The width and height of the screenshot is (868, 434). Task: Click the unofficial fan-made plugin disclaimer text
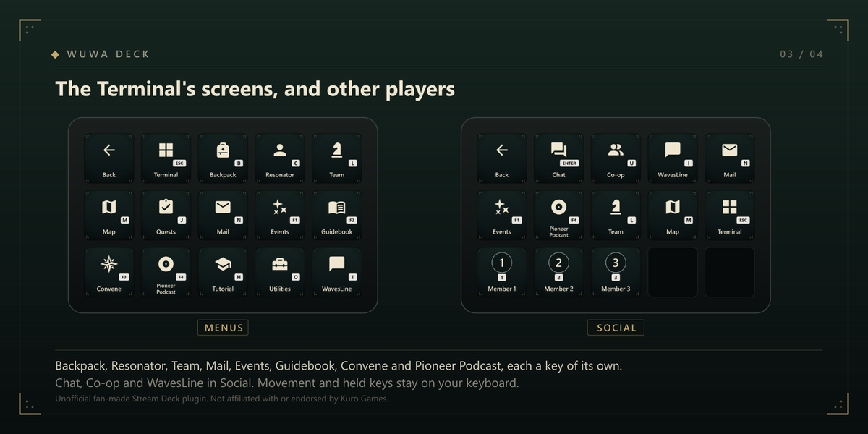221,399
